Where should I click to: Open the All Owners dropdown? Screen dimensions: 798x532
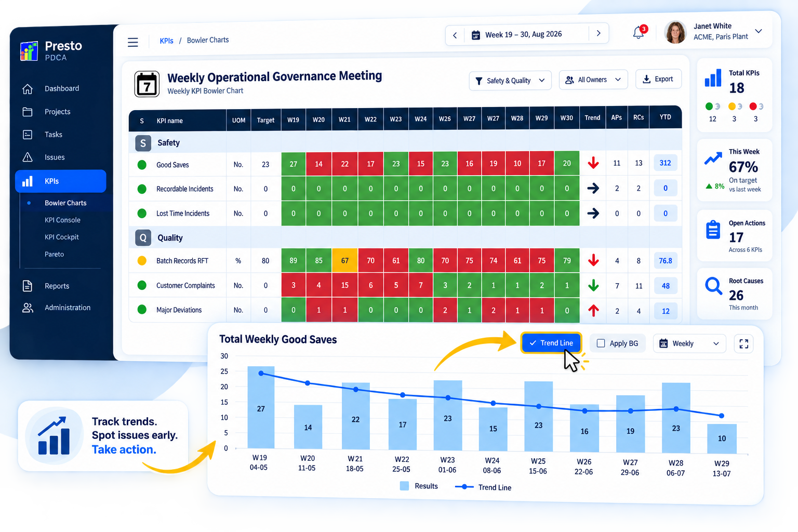coord(593,79)
